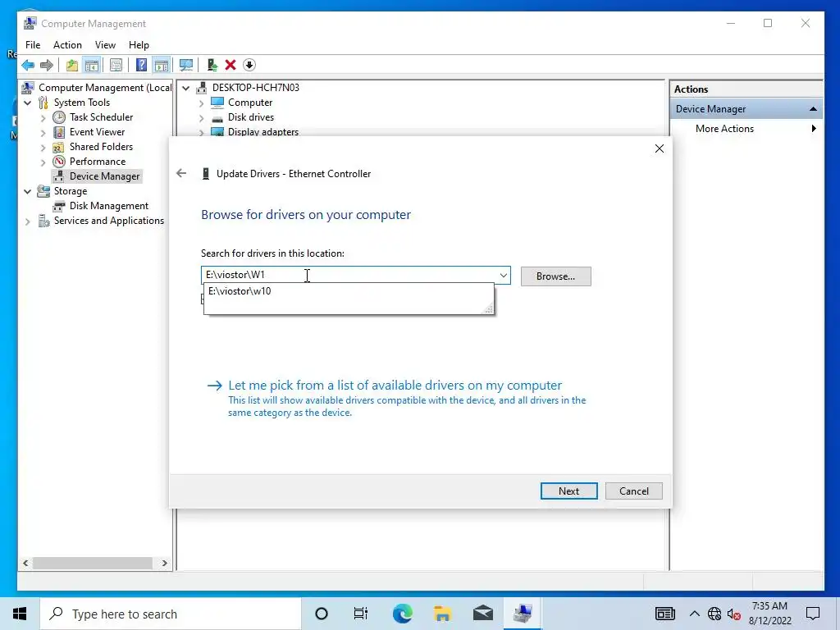Click Disk drives icon in device list
This screenshot has width=840, height=630.
(x=217, y=118)
